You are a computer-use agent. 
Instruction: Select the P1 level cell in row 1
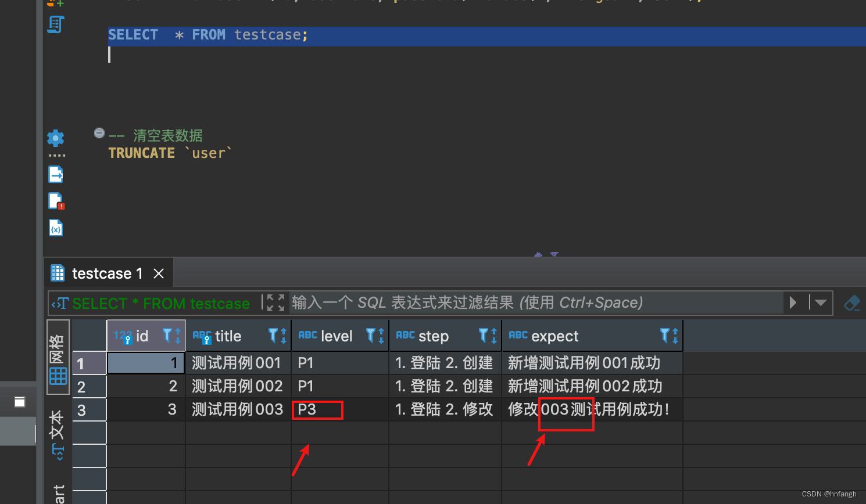(340, 363)
